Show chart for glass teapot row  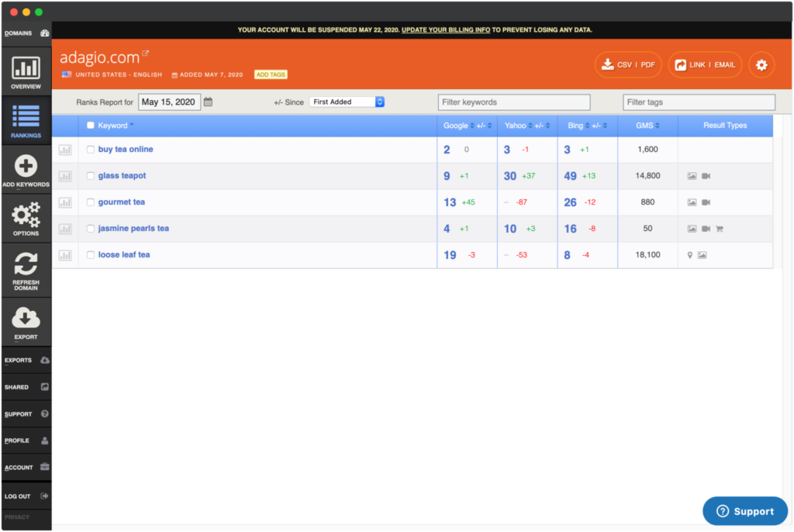(65, 176)
